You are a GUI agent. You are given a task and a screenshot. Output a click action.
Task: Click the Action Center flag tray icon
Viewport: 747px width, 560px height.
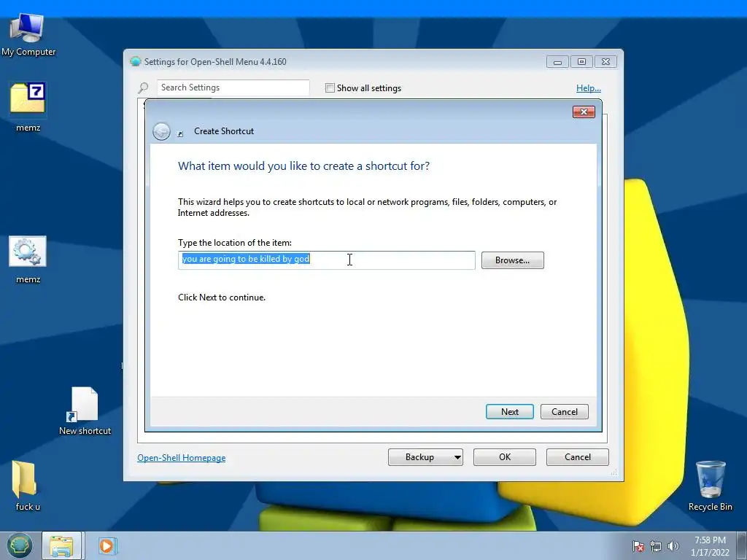(638, 546)
